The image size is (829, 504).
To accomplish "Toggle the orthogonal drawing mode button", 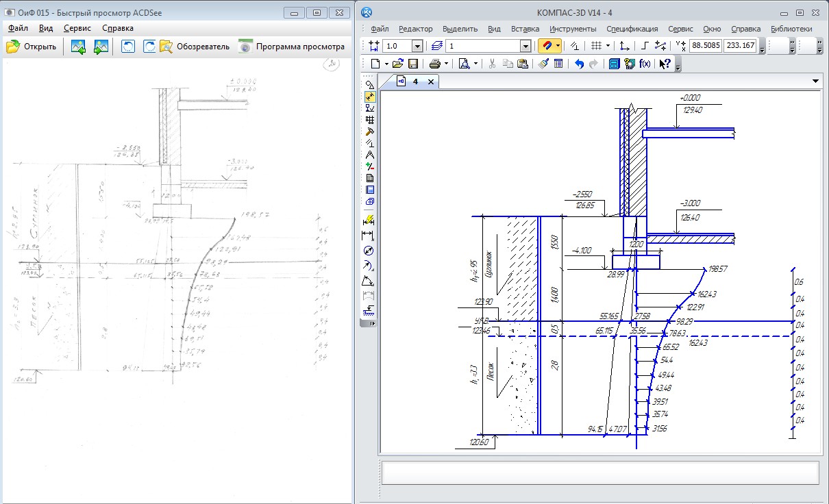I will point(644,46).
